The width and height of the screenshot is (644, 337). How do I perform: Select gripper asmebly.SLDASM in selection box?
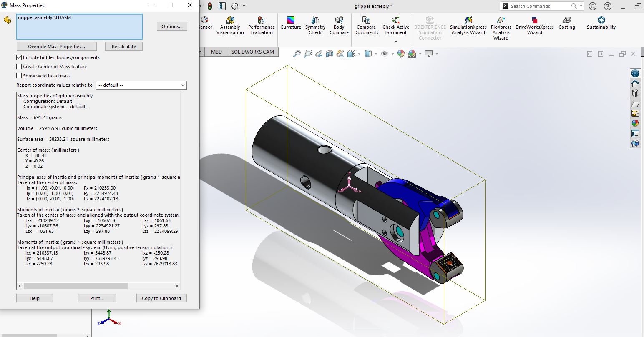coord(44,17)
